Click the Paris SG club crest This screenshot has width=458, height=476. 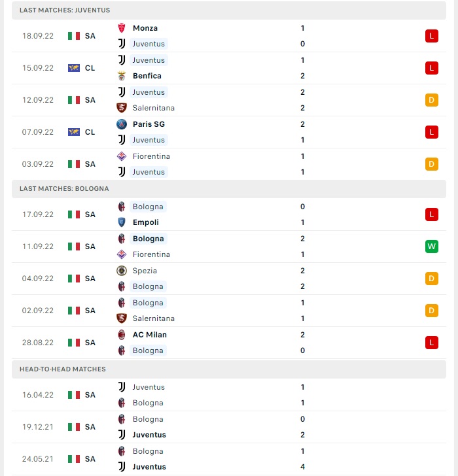122,124
